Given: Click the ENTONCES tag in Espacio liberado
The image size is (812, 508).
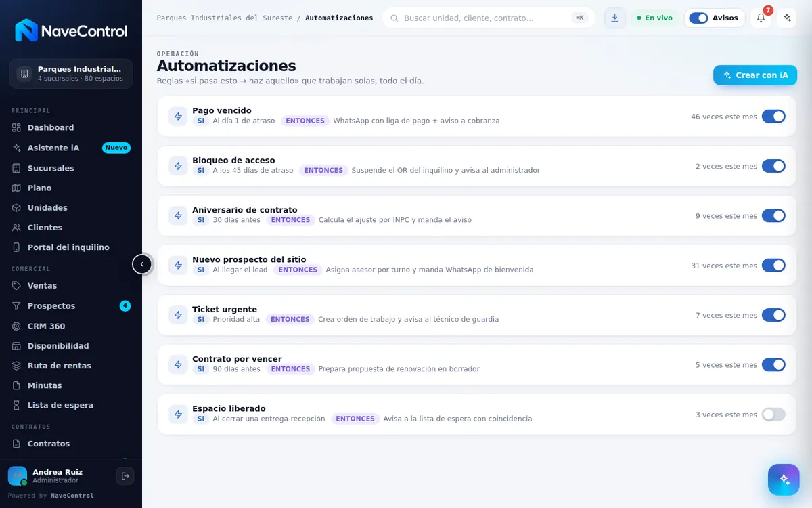Looking at the screenshot, I should 355,419.
